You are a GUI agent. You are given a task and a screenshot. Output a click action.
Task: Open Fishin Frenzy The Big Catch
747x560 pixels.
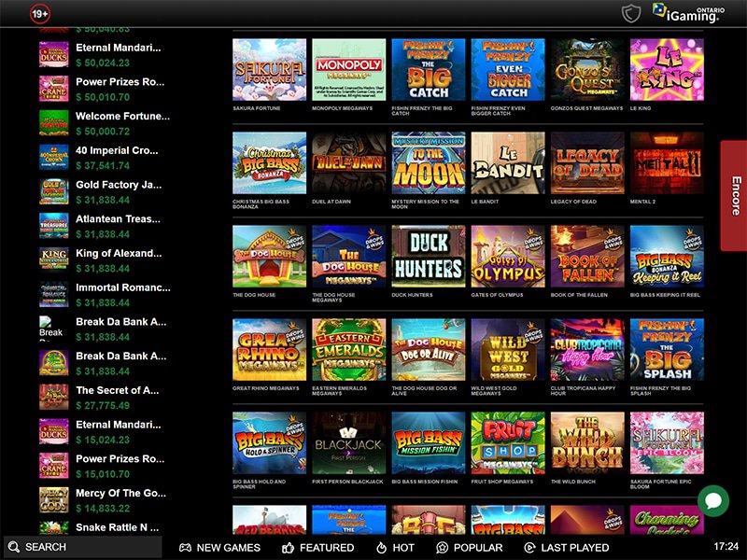click(x=429, y=69)
